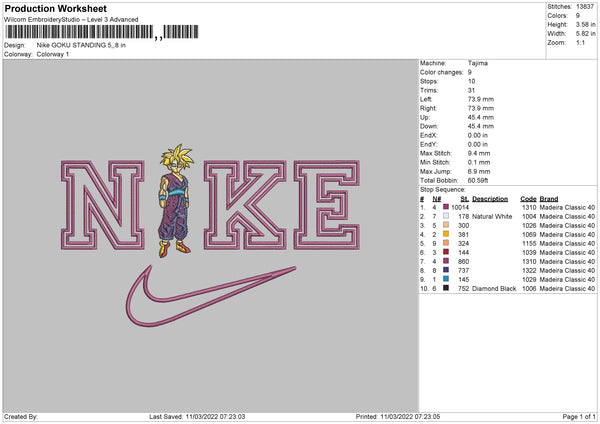
Task: Pick the peach swatch in row 300
Action: pos(446,225)
